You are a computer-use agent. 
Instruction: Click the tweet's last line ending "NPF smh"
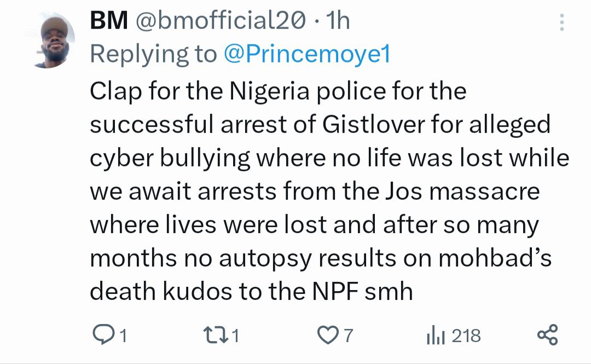pyautogui.click(x=251, y=292)
